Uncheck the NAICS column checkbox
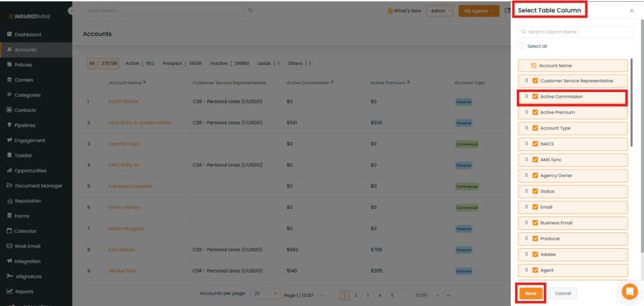 point(535,144)
